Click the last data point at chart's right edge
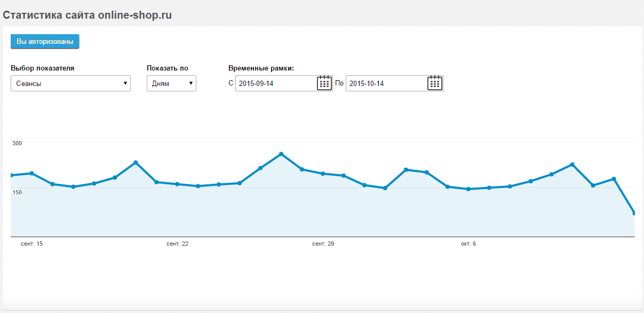 click(634, 213)
